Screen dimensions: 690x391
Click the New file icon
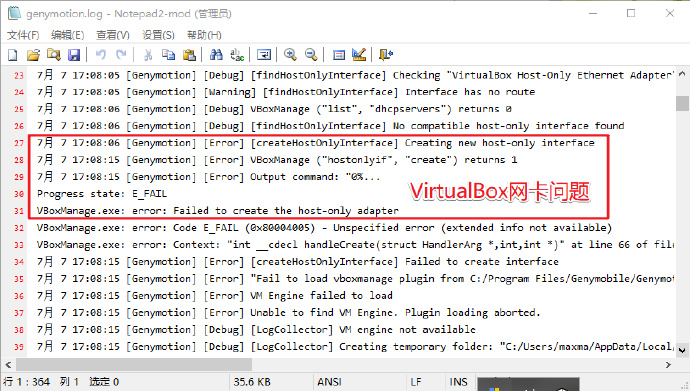pyautogui.click(x=13, y=55)
